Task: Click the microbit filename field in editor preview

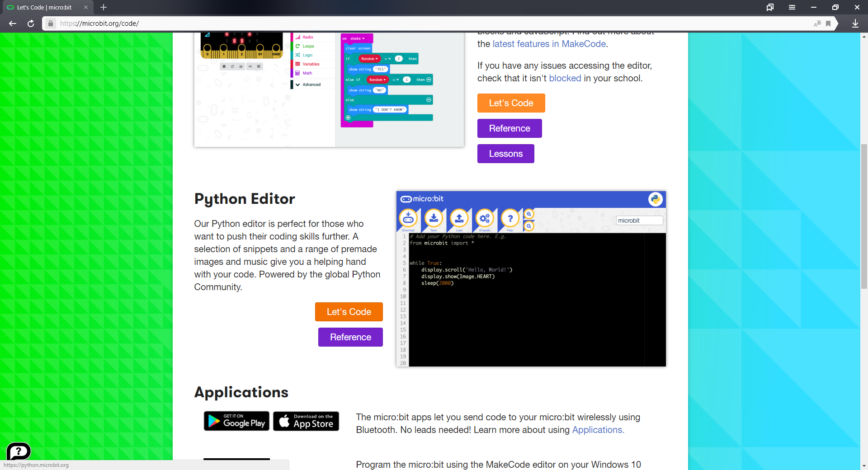Action: 639,221
